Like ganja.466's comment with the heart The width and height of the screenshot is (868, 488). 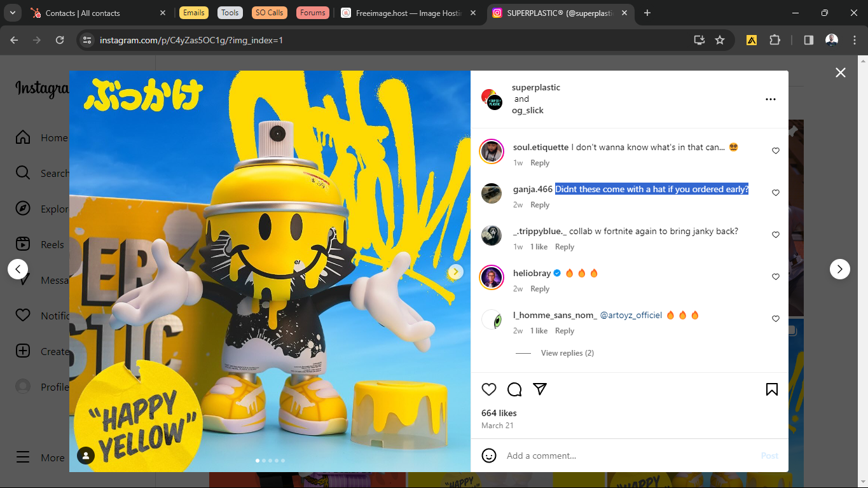coord(776,193)
